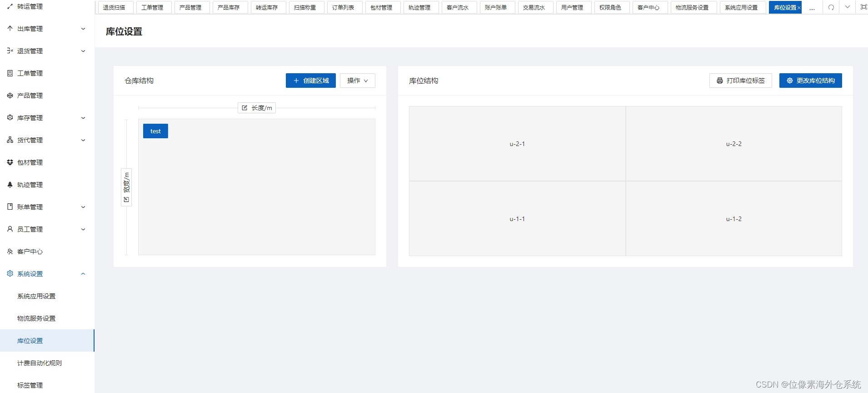The height and width of the screenshot is (393, 868).
Task: Expand the 库存管理 menu chevron
Action: pos(83,118)
